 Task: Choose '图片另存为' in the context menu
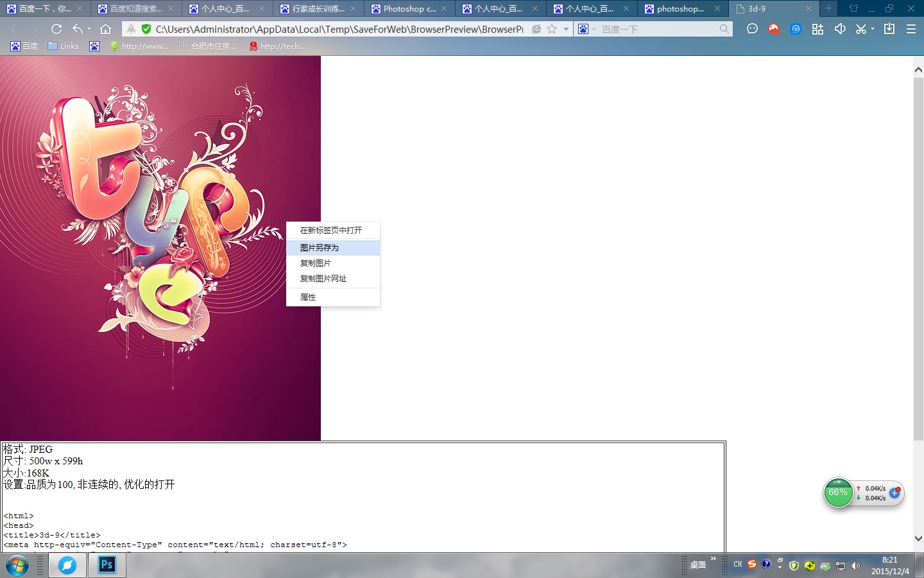pyautogui.click(x=333, y=247)
